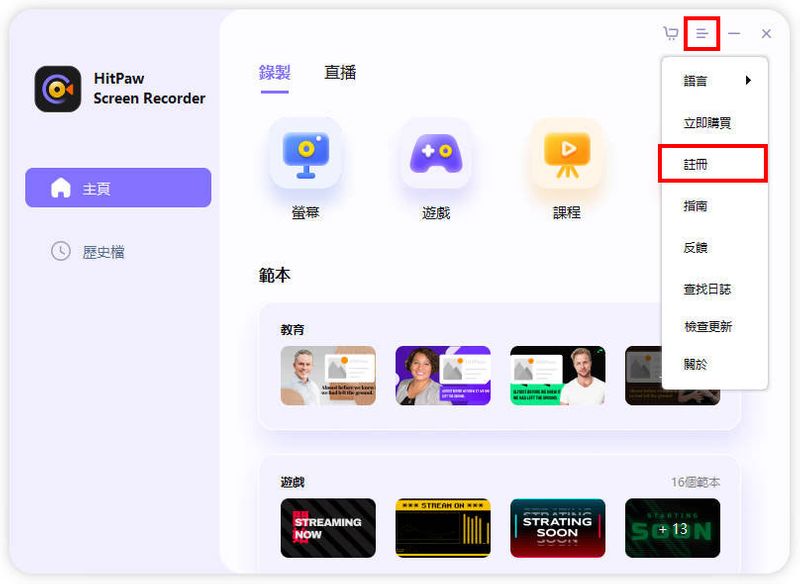
Task: Switch to the 直播 tab
Action: coord(340,72)
